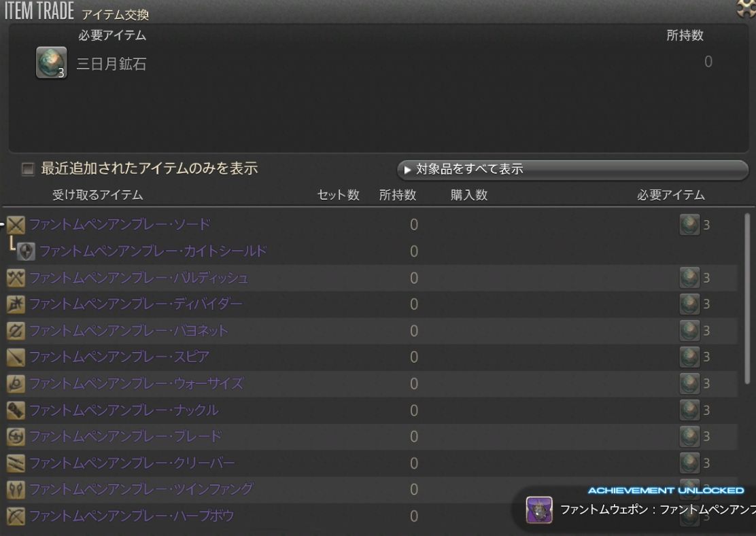Click the 三日月鉱石 required item icon

pyautogui.click(x=51, y=63)
